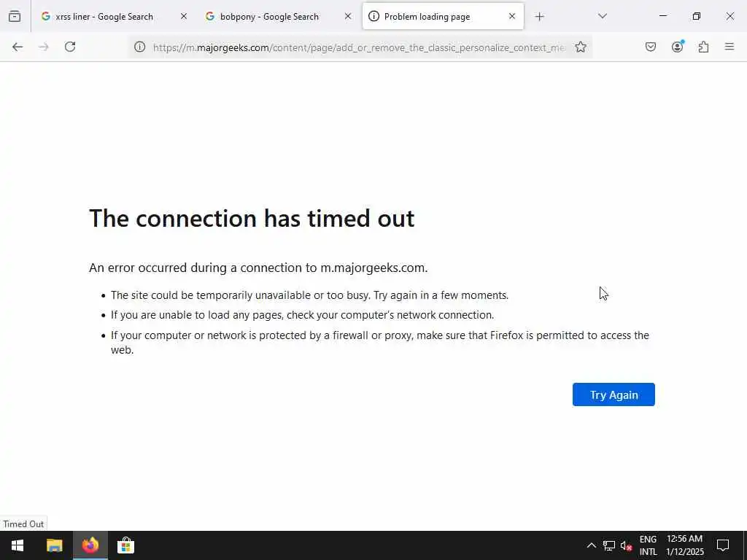Switch the ENG INTL input language
Screen dimensions: 747x560
648,545
